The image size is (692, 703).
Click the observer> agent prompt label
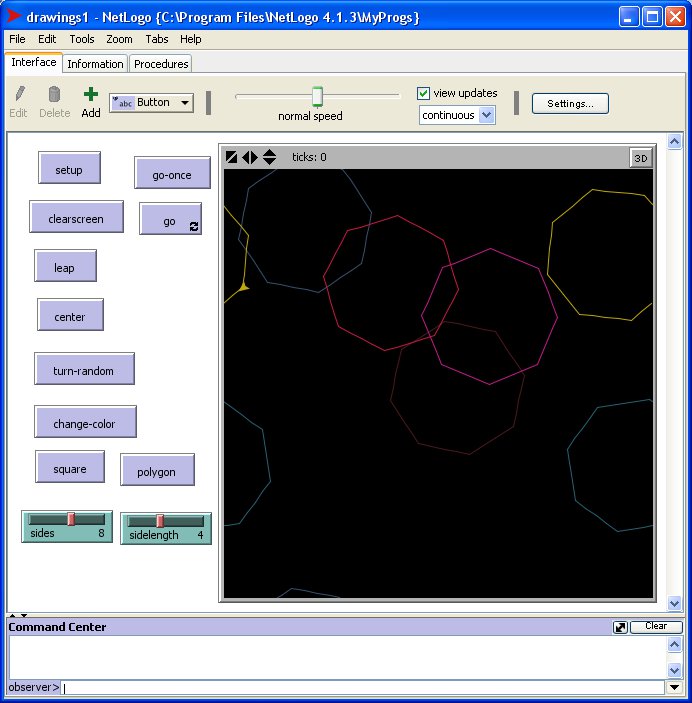[x=34, y=687]
